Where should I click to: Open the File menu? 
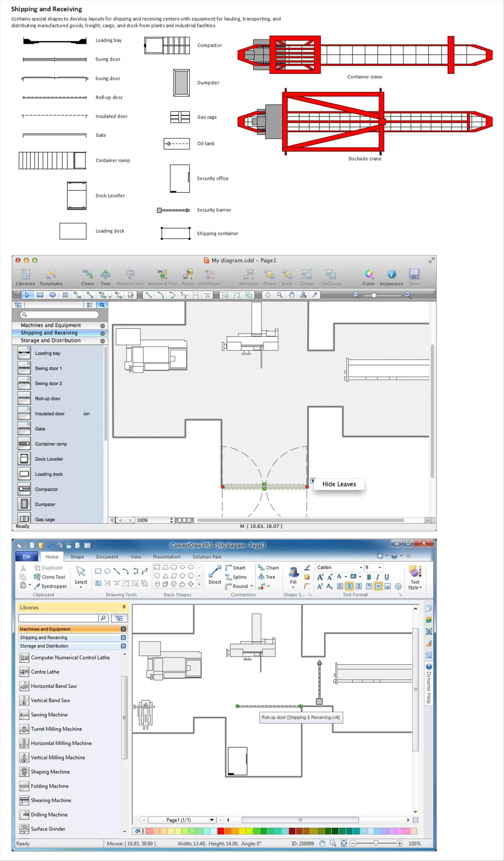[x=27, y=557]
